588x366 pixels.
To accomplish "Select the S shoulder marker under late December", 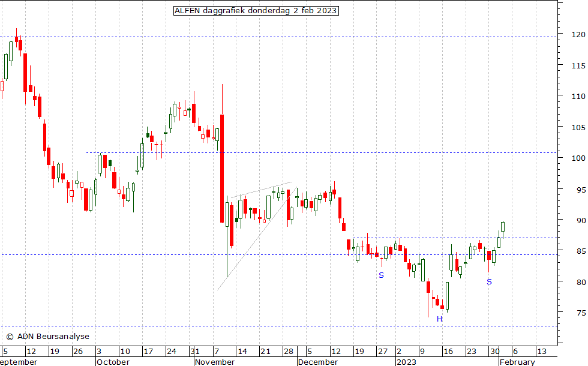I will coord(382,275).
